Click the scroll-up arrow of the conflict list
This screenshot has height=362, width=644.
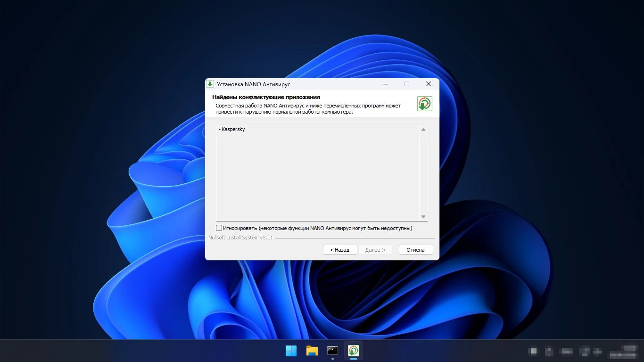point(423,130)
